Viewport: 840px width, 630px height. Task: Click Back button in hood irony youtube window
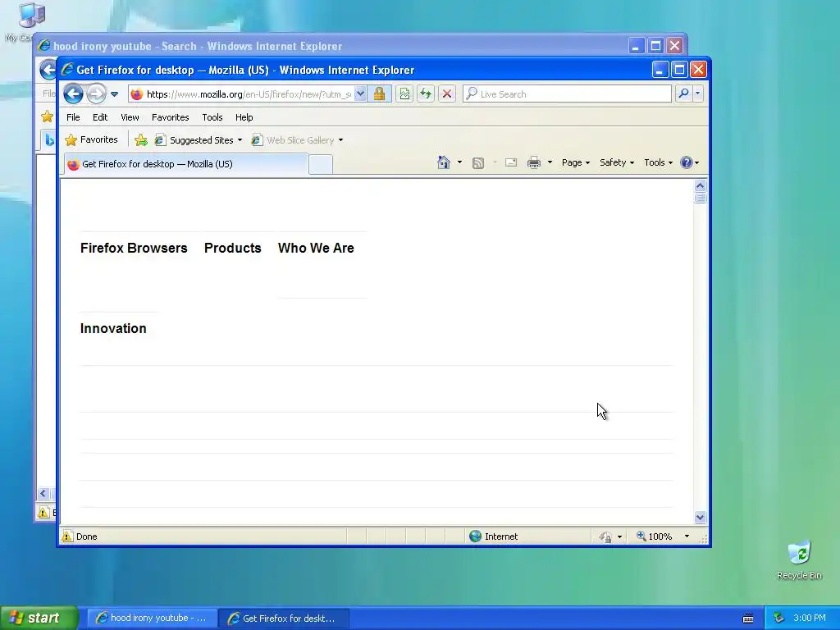[x=48, y=70]
